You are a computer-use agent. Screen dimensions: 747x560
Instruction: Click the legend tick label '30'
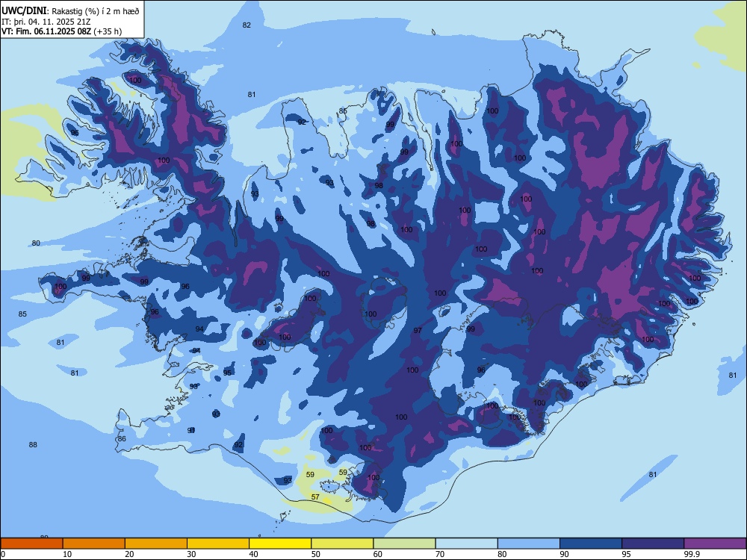pos(191,554)
